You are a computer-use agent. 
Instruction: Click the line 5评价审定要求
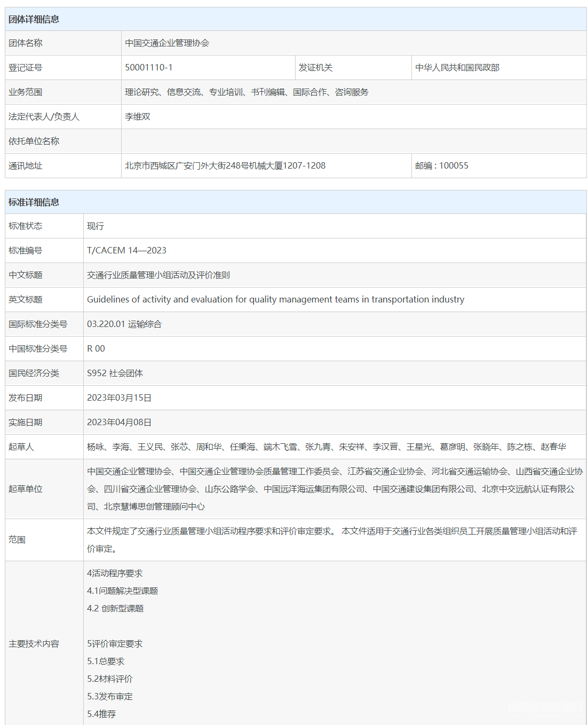(x=115, y=644)
